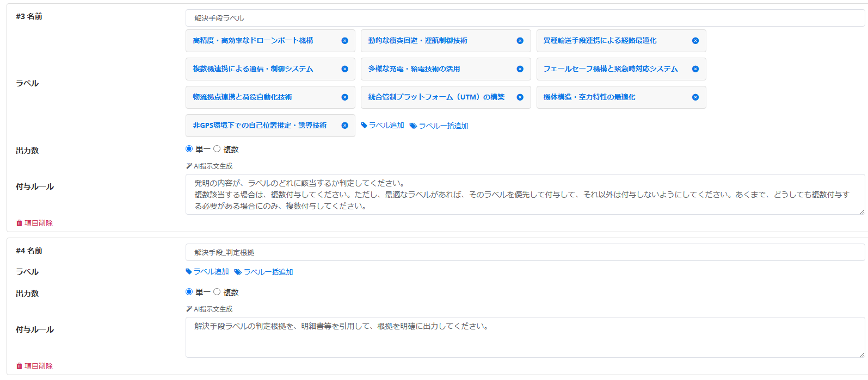The width and height of the screenshot is (868, 380).
Task: Remove the 非GPS環境下での自己位置推定・誘導技術 label
Action: [x=344, y=126]
